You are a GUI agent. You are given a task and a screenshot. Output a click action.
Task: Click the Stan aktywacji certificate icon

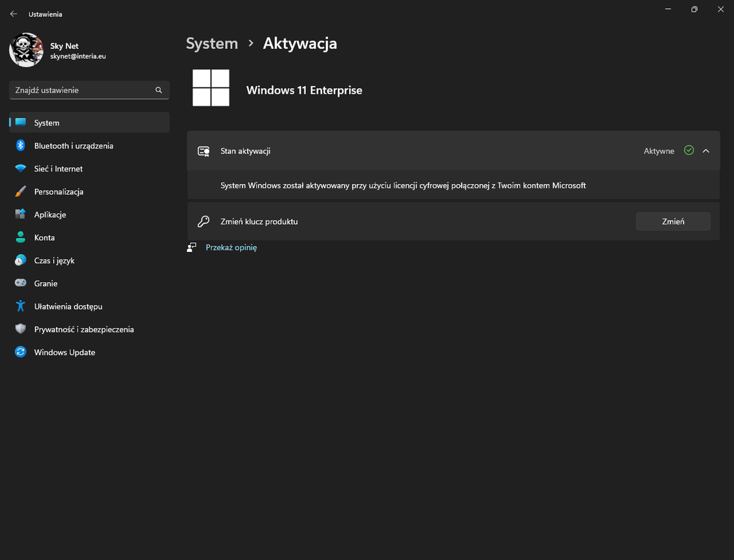pyautogui.click(x=204, y=150)
